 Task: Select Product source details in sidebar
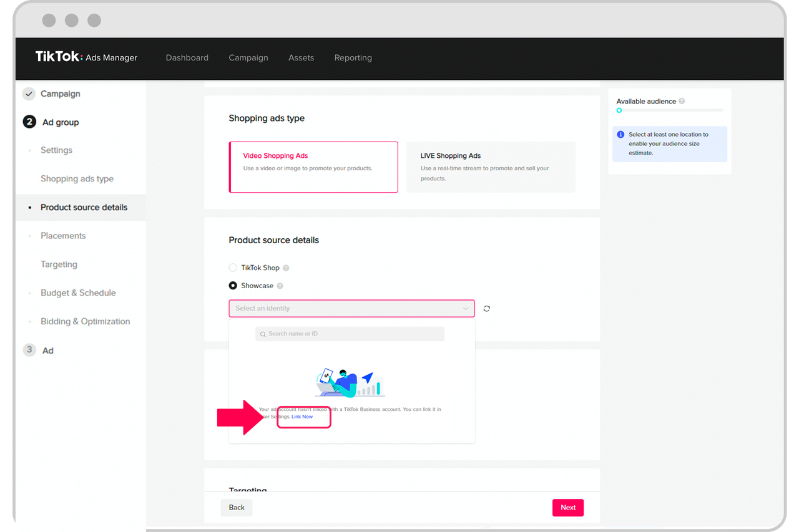click(x=84, y=207)
